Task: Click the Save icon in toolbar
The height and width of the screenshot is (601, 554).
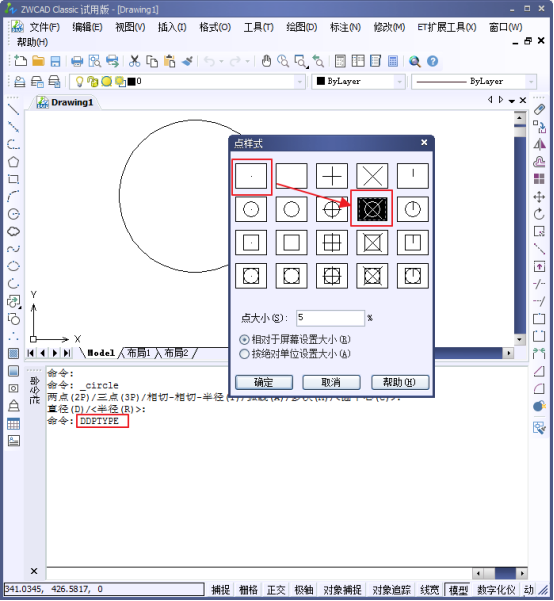Action: pos(56,61)
